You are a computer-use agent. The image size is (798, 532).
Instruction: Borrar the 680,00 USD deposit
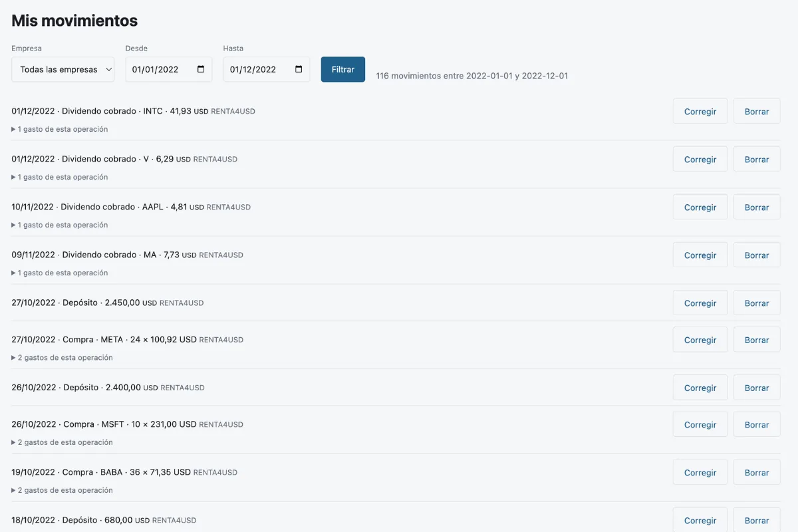(757, 521)
